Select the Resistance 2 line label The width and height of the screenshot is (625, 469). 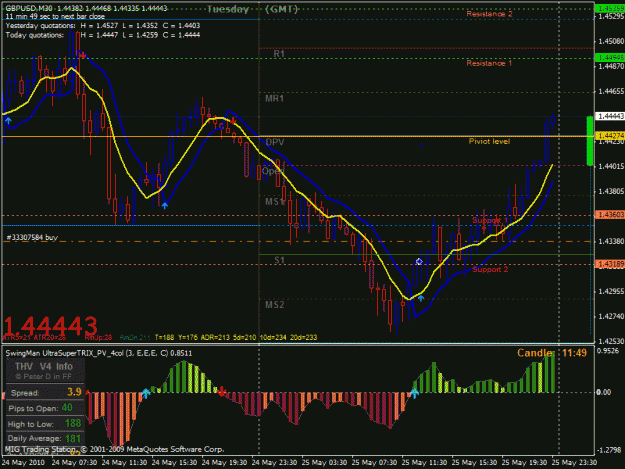[489, 14]
